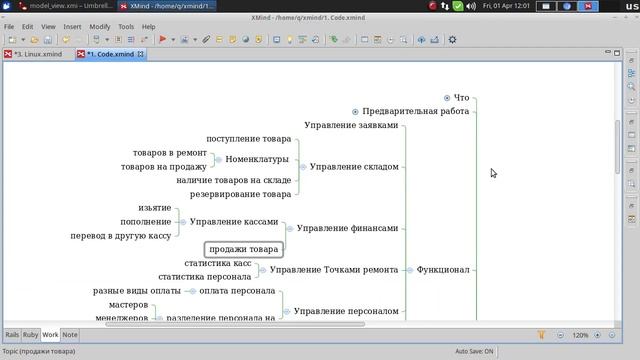
Task: Open the Tools menu
Action: (x=126, y=27)
